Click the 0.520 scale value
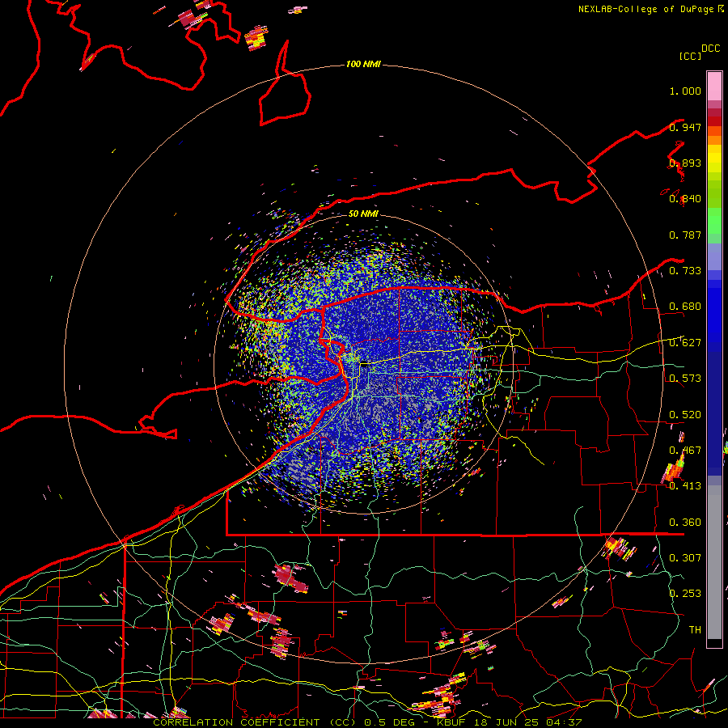 point(685,415)
